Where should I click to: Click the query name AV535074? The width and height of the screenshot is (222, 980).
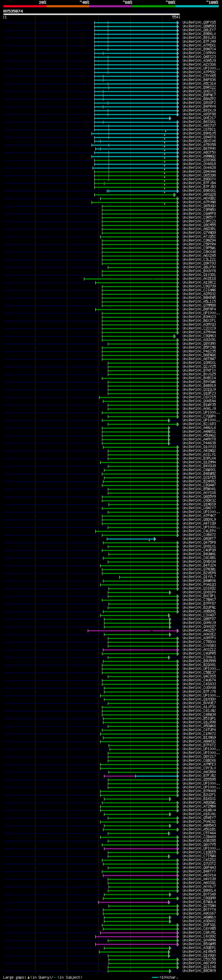[13, 11]
